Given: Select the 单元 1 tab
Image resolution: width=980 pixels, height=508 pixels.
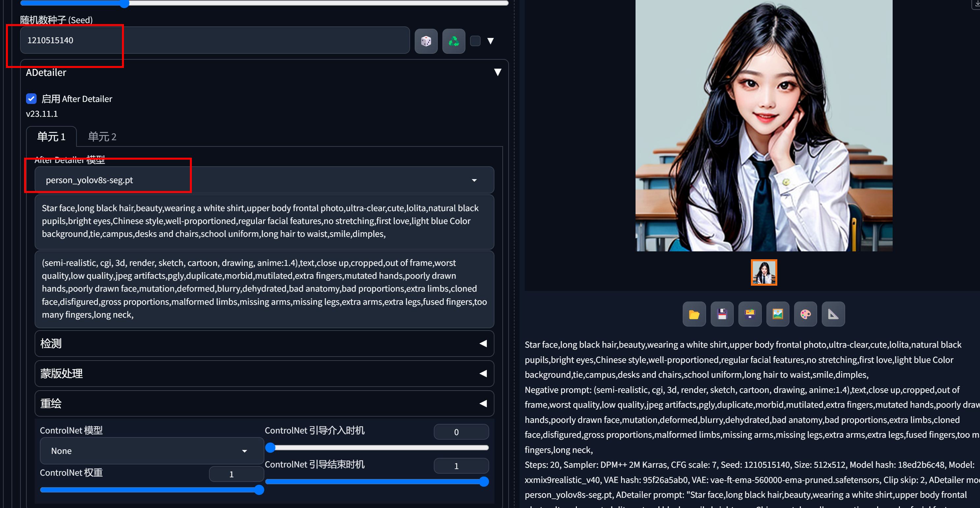Looking at the screenshot, I should (51, 137).
